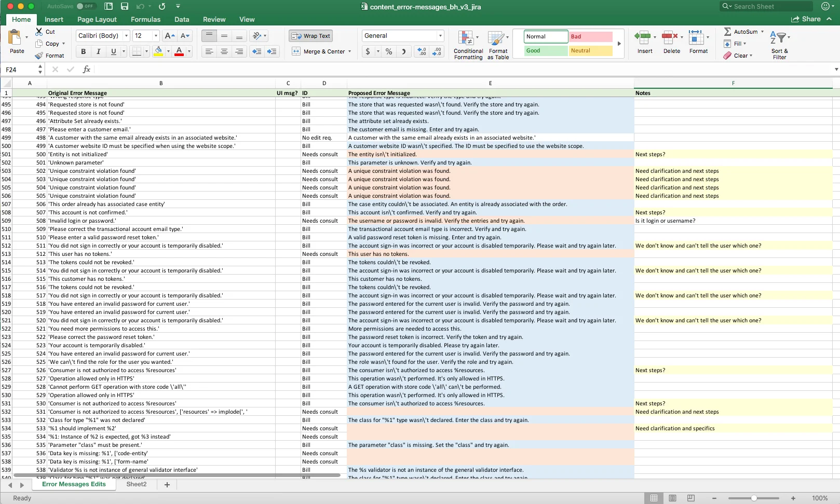Decrease indent

coord(256,51)
